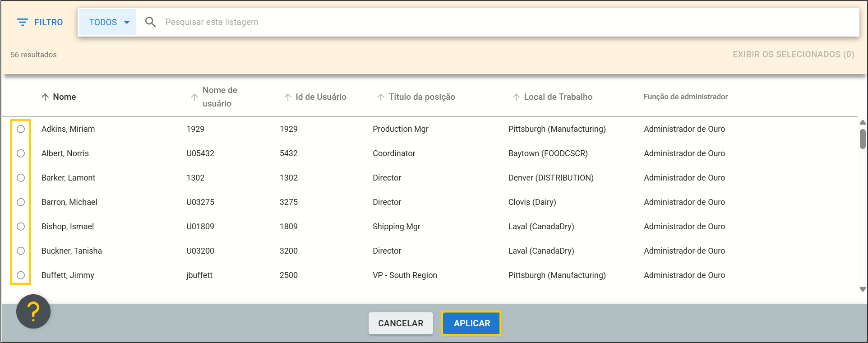Click Denver (DISTRIBUTION) work location
This screenshot has height=343, width=868.
click(551, 178)
